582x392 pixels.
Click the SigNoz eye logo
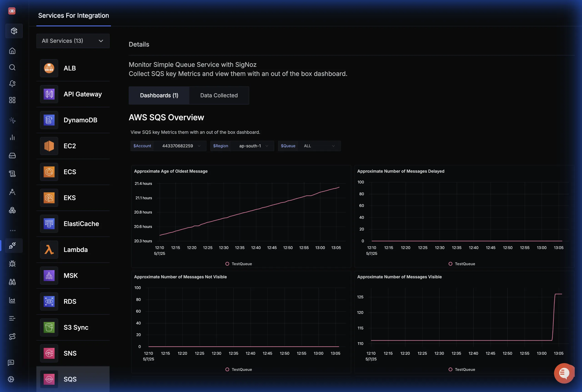pos(12,11)
